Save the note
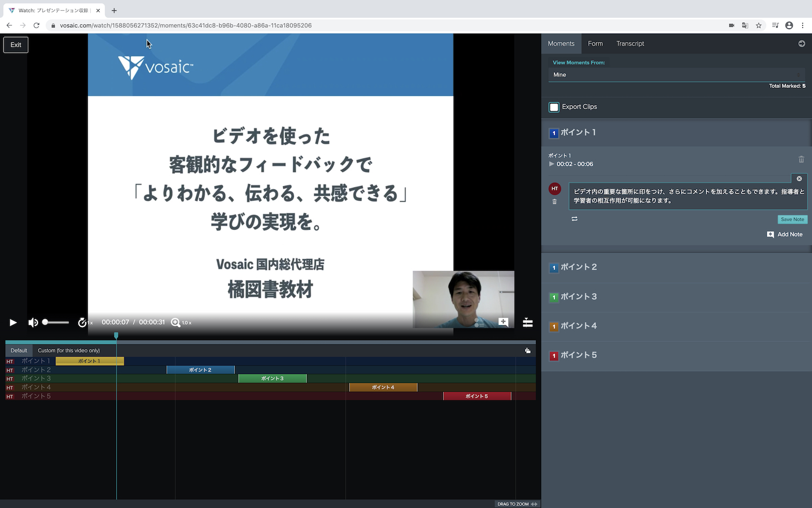 [792, 219]
